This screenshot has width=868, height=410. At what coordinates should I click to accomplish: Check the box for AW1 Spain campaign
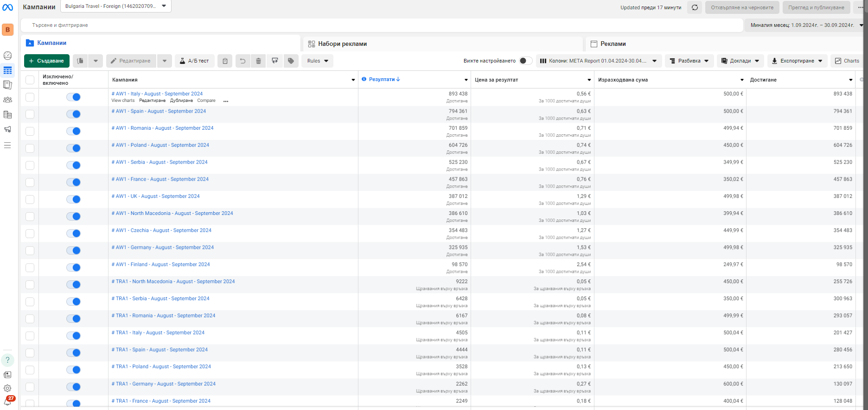click(x=30, y=114)
